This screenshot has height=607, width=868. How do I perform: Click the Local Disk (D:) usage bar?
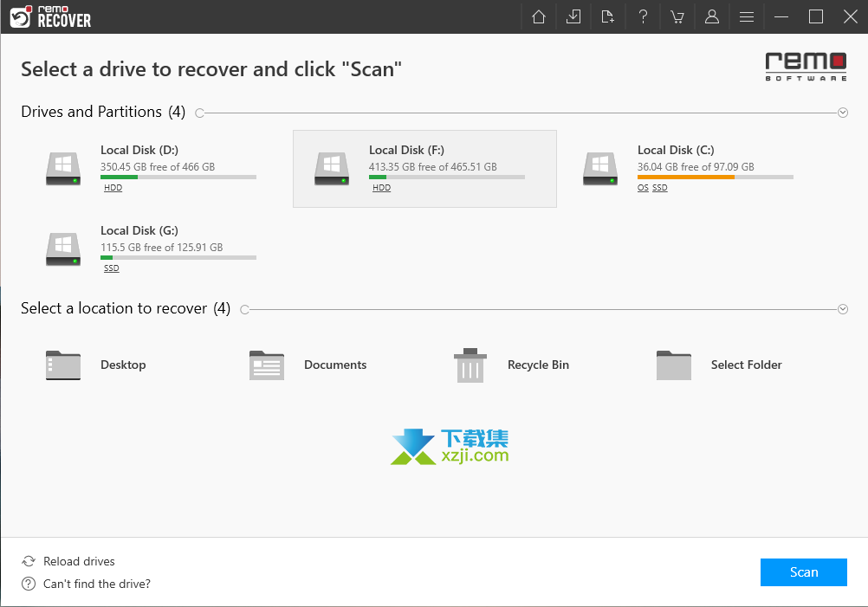click(x=178, y=177)
